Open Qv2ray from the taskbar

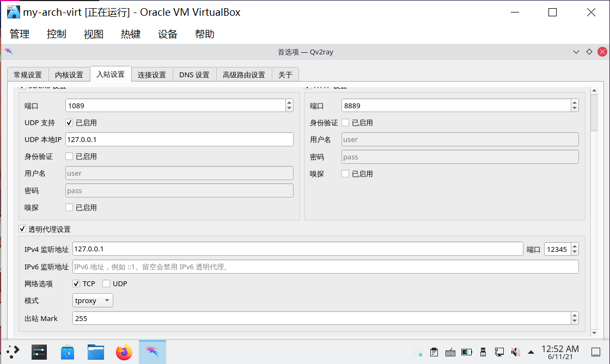152,351
